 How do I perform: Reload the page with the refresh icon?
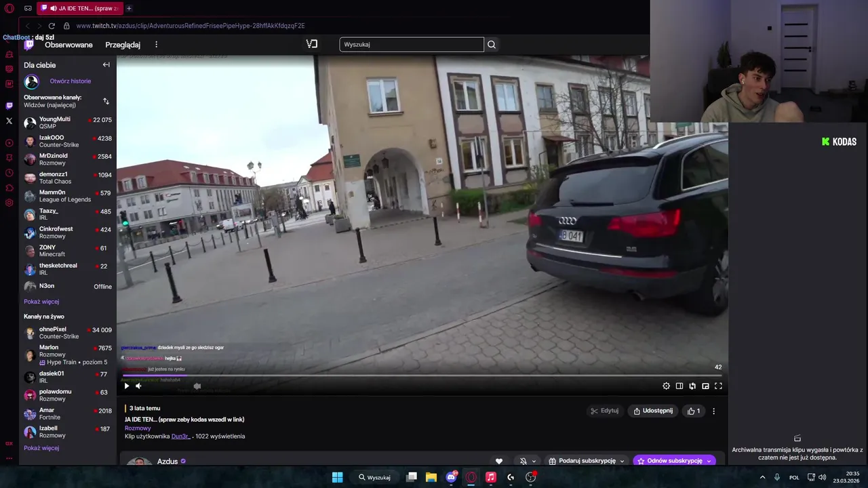pos(52,26)
